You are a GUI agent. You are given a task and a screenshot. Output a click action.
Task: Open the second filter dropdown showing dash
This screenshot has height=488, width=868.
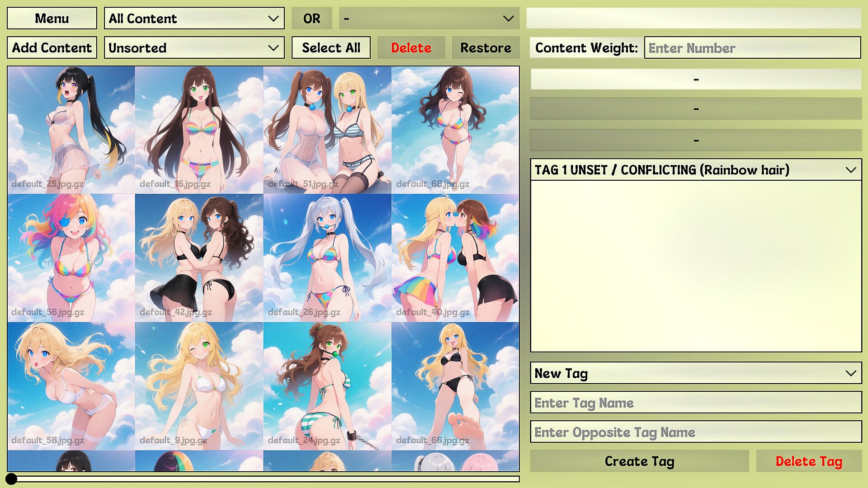pyautogui.click(x=429, y=18)
